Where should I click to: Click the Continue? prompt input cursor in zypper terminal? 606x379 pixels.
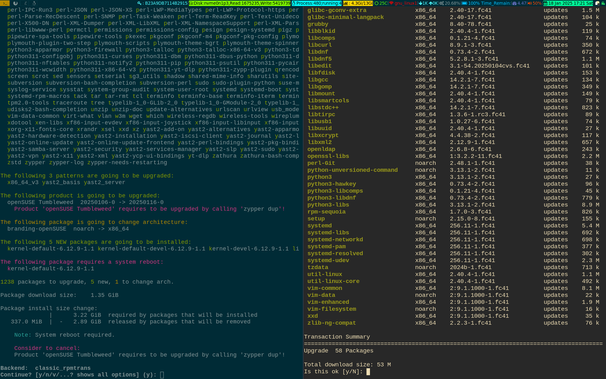coord(162,375)
